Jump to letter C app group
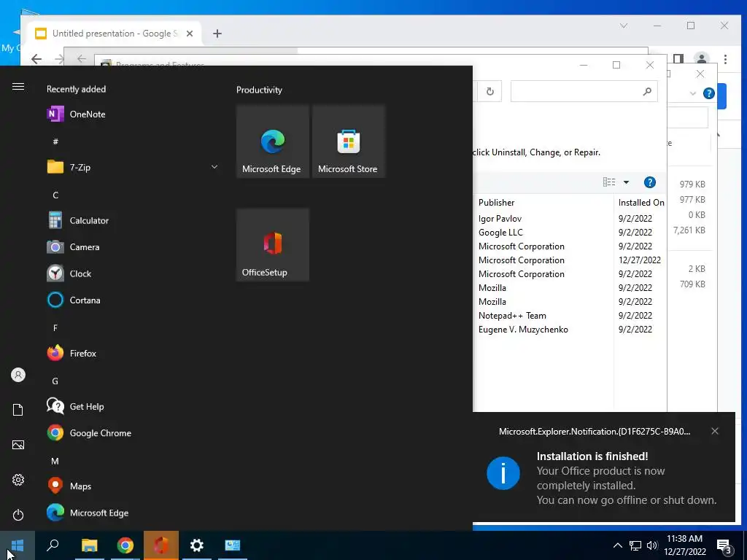The height and width of the screenshot is (560, 747). (x=55, y=195)
